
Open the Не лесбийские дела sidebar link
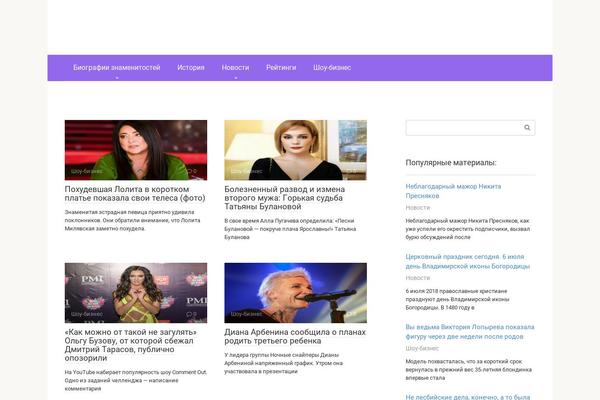[x=468, y=397]
